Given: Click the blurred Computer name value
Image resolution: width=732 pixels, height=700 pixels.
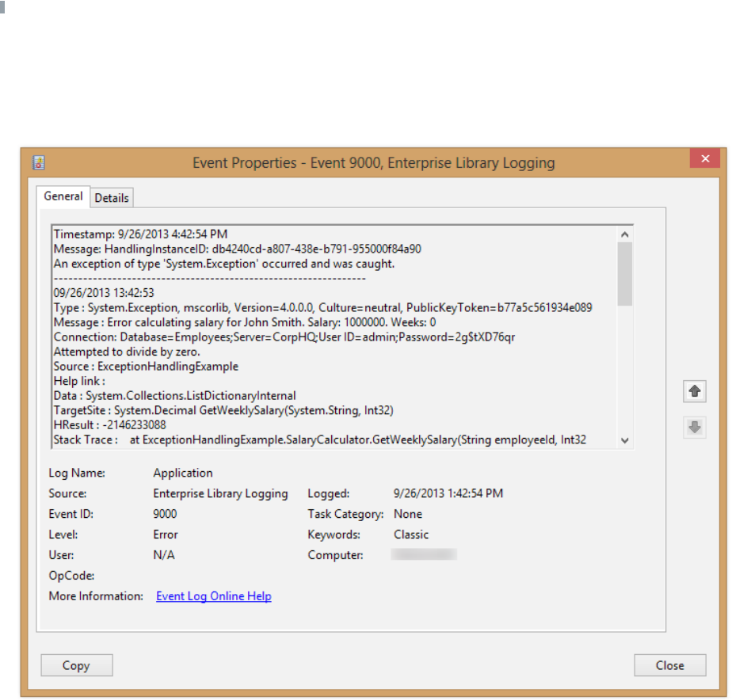Looking at the screenshot, I should pyautogui.click(x=424, y=554).
